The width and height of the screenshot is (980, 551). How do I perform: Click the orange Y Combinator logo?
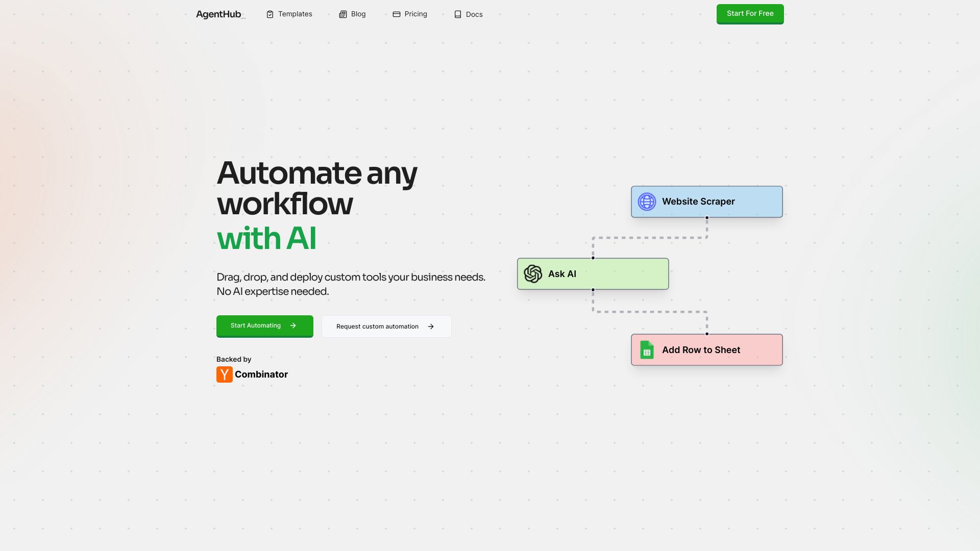(x=224, y=374)
